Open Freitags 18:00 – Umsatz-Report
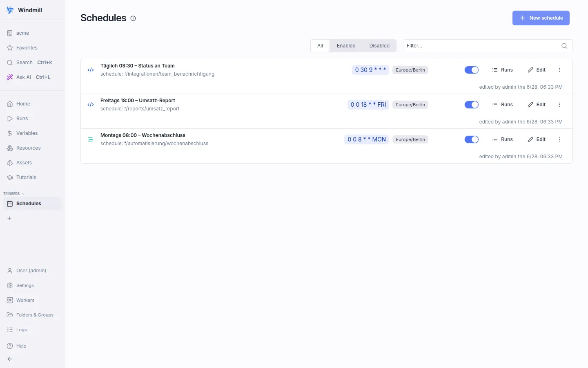588x368 pixels. [138, 101]
